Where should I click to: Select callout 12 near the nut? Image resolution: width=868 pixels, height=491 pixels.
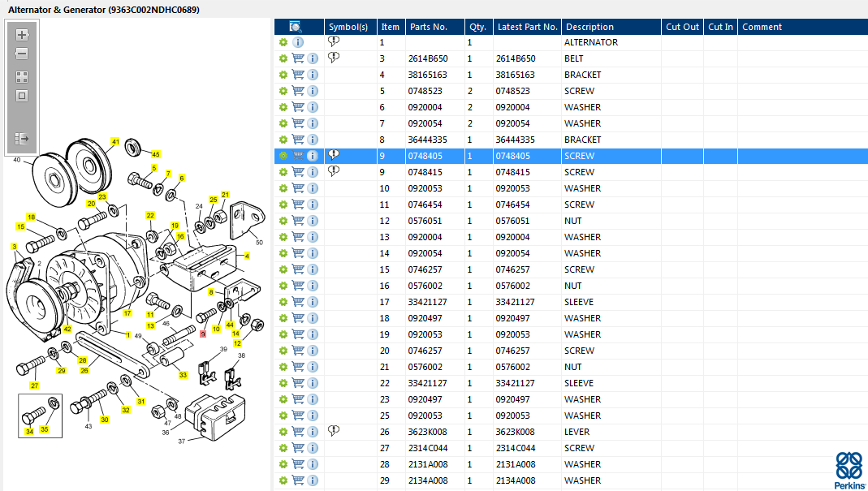pos(237,343)
